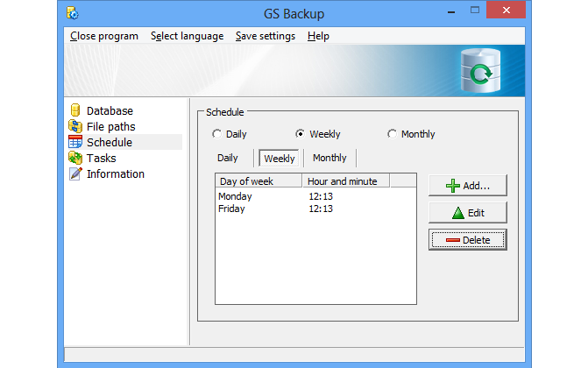This screenshot has height=368, width=588.
Task: Select the Daily radio button
Action: (216, 135)
